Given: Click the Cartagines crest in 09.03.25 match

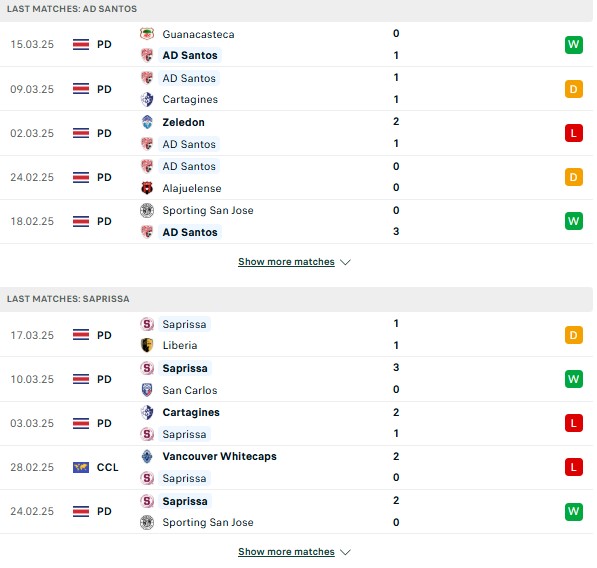Looking at the screenshot, I should (x=147, y=99).
